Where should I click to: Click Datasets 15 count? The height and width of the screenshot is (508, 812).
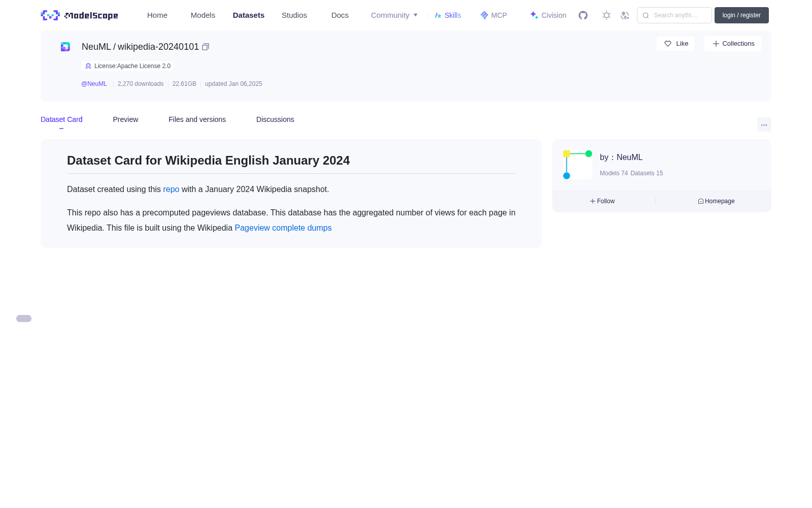647,173
